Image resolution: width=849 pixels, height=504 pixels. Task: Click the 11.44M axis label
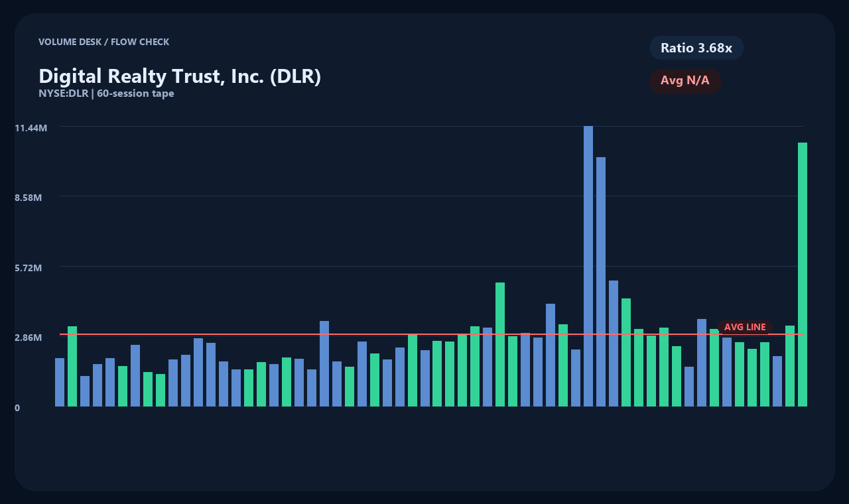[x=31, y=127]
